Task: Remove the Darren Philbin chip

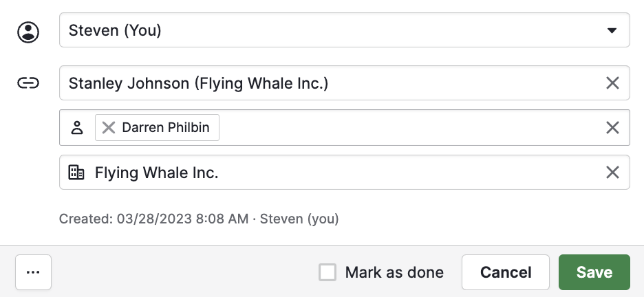Action: [x=109, y=128]
